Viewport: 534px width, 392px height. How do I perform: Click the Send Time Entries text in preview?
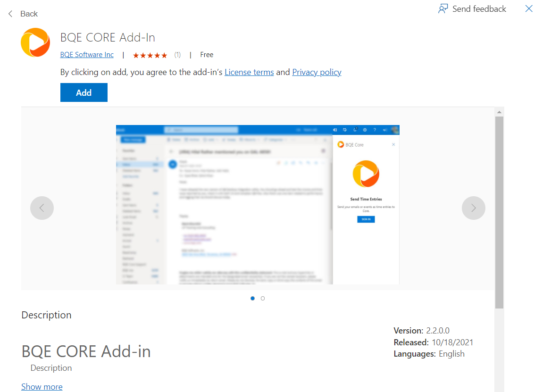click(366, 199)
